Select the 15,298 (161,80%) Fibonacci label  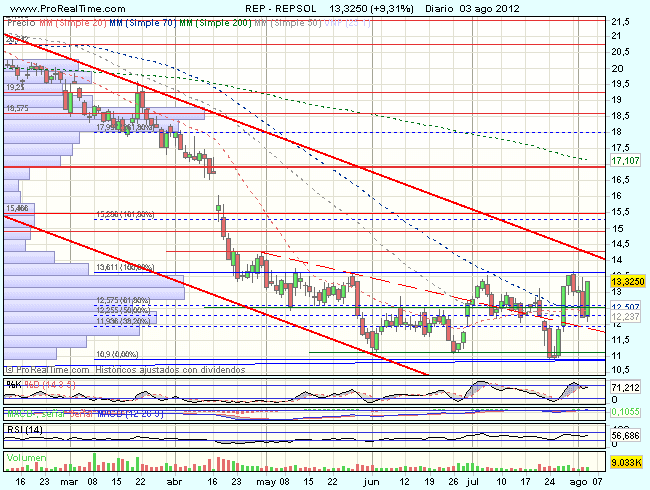pos(125,214)
